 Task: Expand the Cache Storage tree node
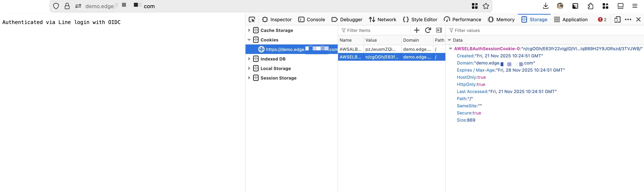click(249, 30)
